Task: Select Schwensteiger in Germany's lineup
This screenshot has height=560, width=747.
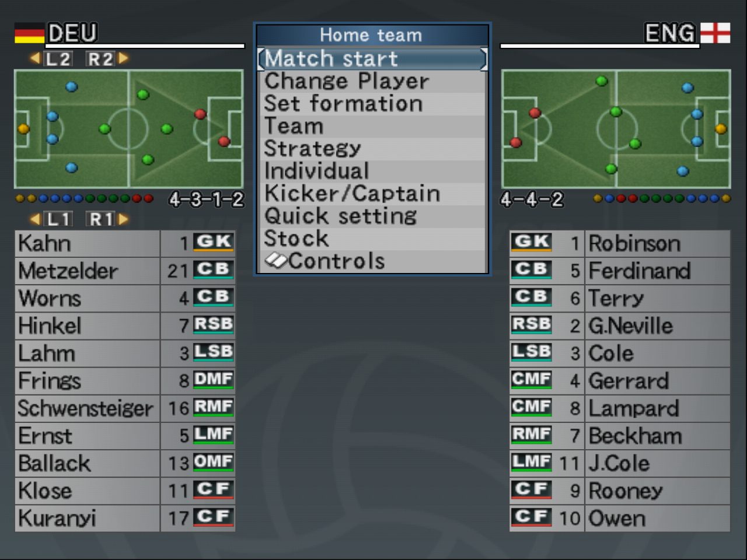Action: coord(85,408)
